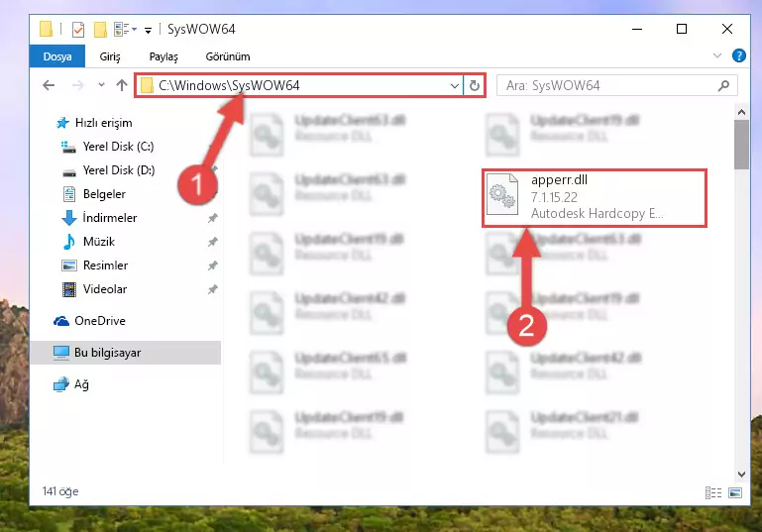Image resolution: width=762 pixels, height=532 pixels.
Task: Switch to large icons view in status bar
Action: click(x=735, y=492)
